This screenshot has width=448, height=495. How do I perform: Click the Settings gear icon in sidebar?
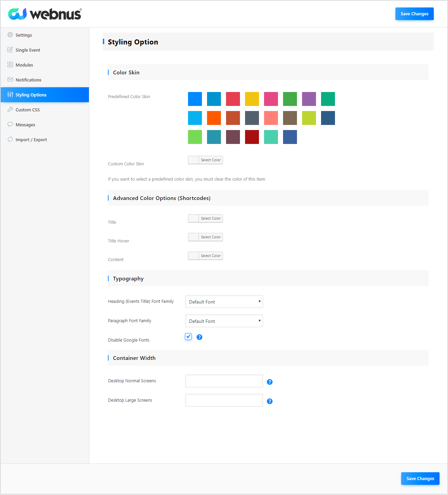point(10,35)
